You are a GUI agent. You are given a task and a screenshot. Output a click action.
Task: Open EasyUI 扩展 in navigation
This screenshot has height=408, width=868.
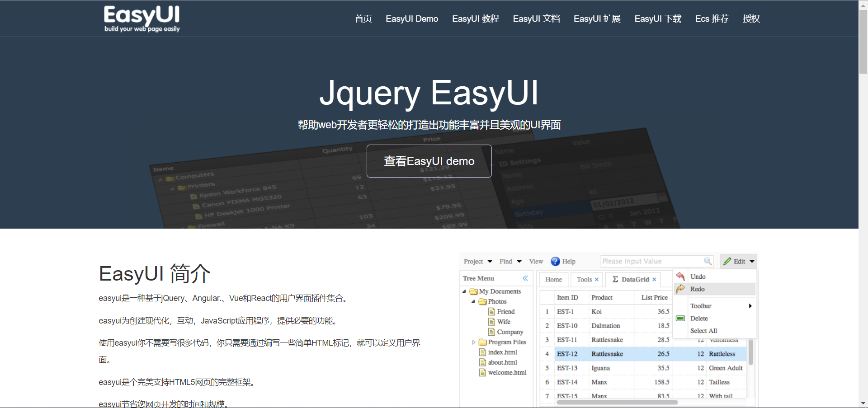click(597, 19)
